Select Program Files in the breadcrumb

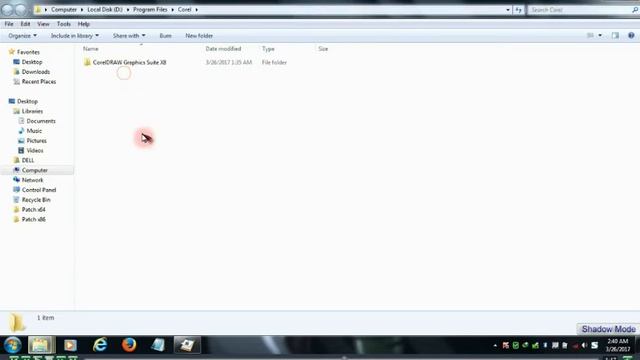[x=150, y=9]
